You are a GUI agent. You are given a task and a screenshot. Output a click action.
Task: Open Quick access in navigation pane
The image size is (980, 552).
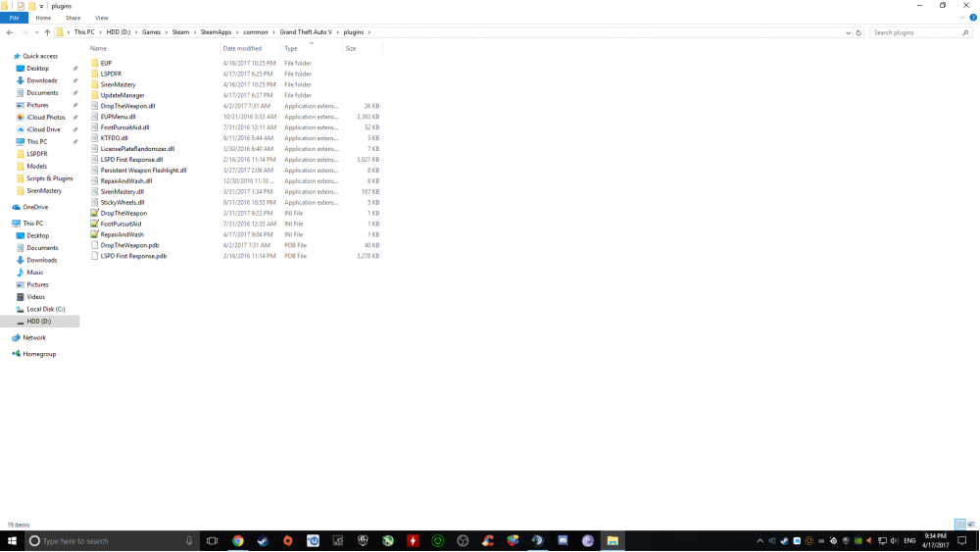[40, 56]
